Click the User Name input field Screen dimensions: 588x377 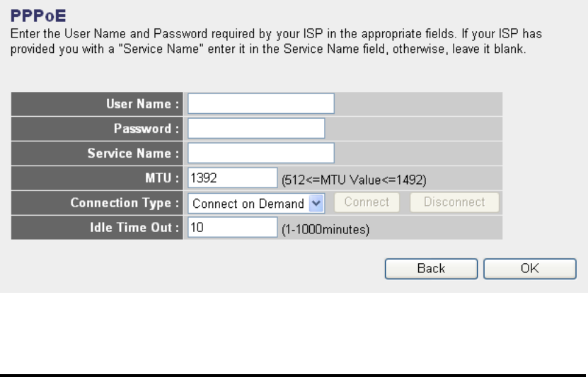point(260,104)
